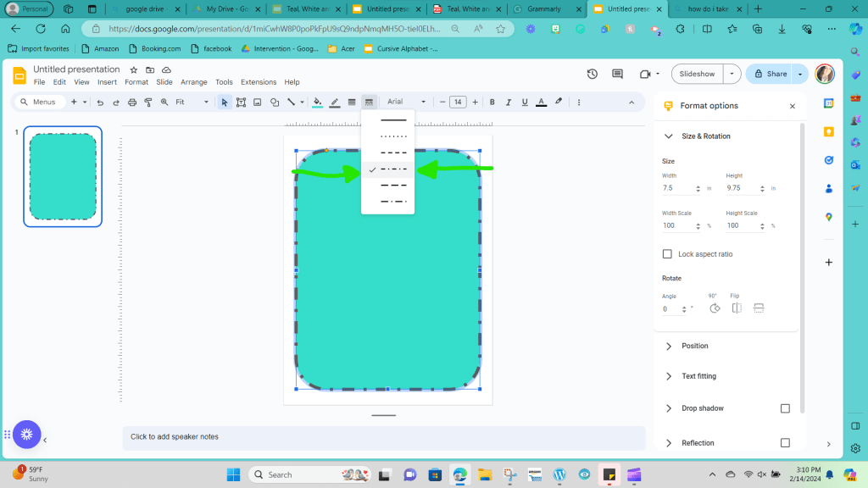Click the Print icon in toolbar
The width and height of the screenshot is (868, 488).
tap(132, 103)
